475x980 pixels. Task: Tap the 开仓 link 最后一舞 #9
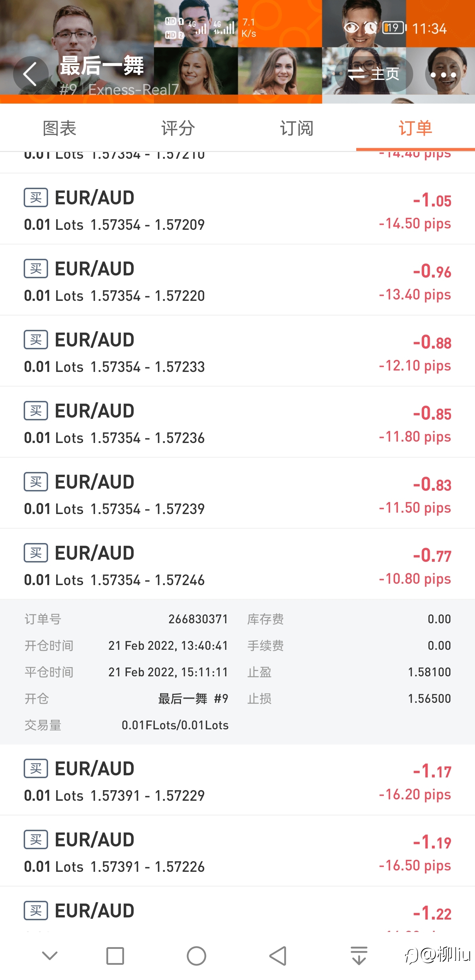pos(193,699)
